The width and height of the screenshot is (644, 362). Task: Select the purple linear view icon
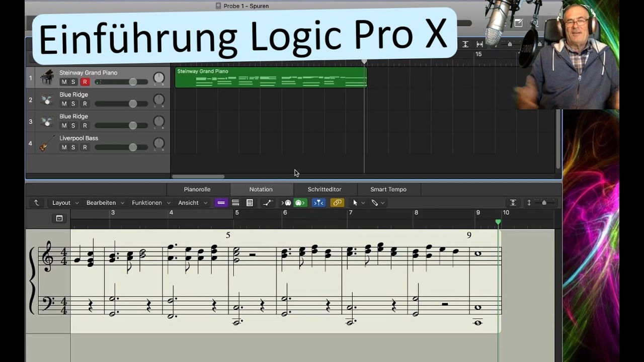221,203
